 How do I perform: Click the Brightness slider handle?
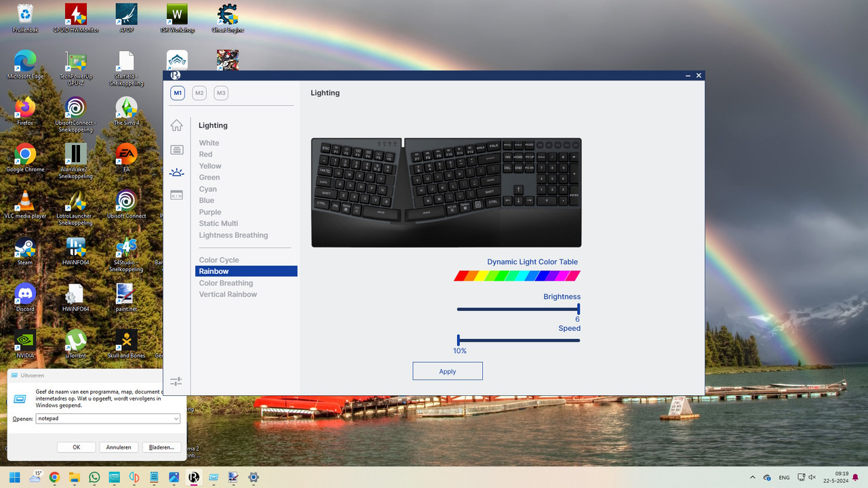(578, 309)
